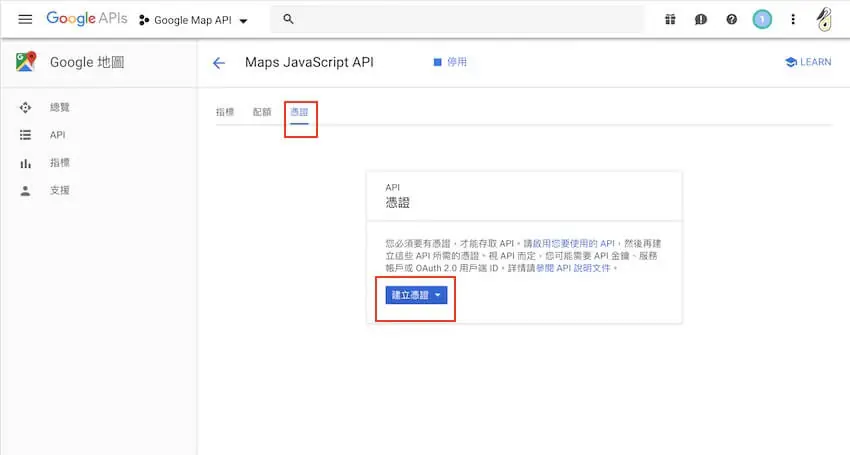Switch to the 憑證 tab
This screenshot has height=455, width=850.
pyautogui.click(x=299, y=112)
